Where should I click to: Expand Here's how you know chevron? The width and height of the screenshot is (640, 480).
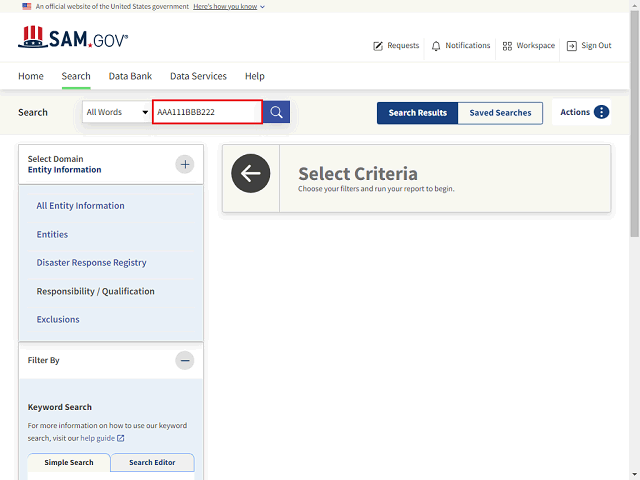point(262,7)
